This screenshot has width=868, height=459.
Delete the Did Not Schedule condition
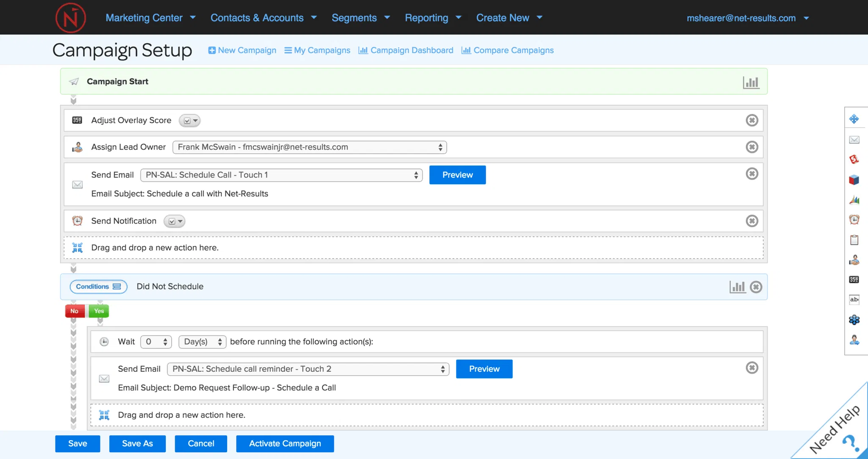(756, 287)
